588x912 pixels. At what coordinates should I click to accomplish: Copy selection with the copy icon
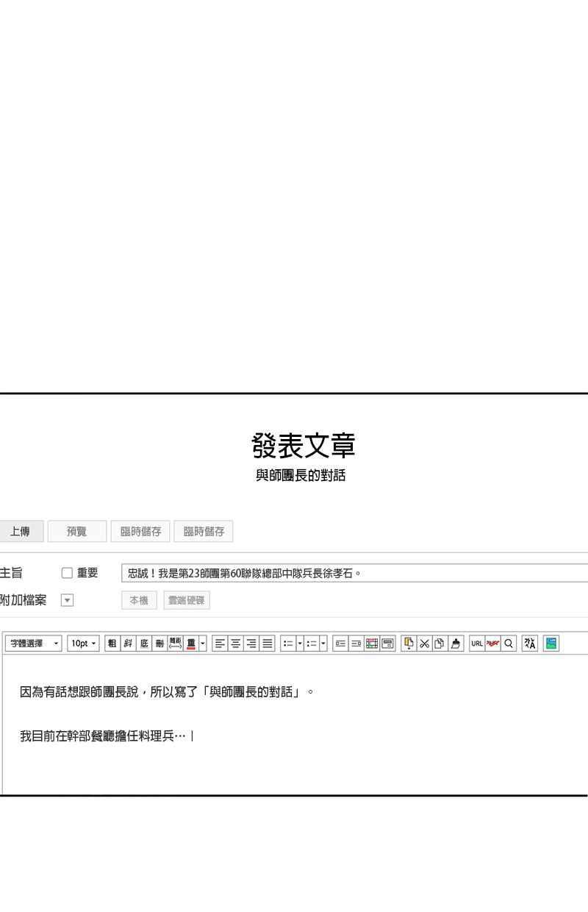pyautogui.click(x=440, y=644)
